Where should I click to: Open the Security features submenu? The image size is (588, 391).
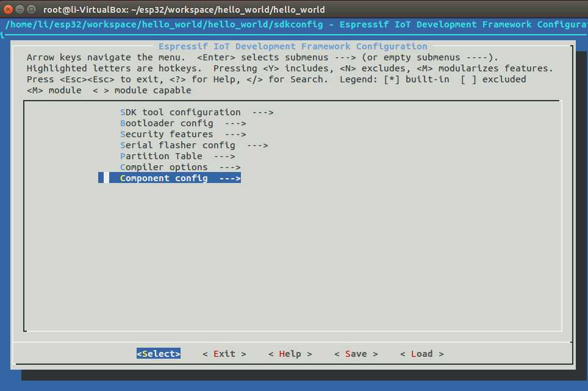[183, 134]
